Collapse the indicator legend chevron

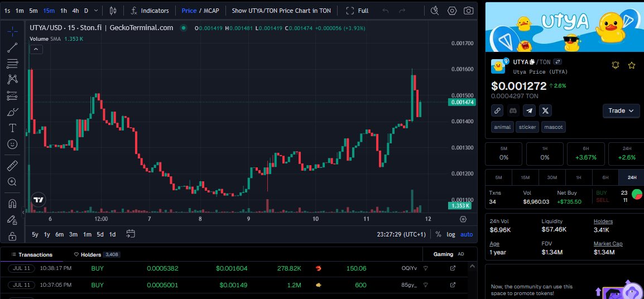point(36,50)
